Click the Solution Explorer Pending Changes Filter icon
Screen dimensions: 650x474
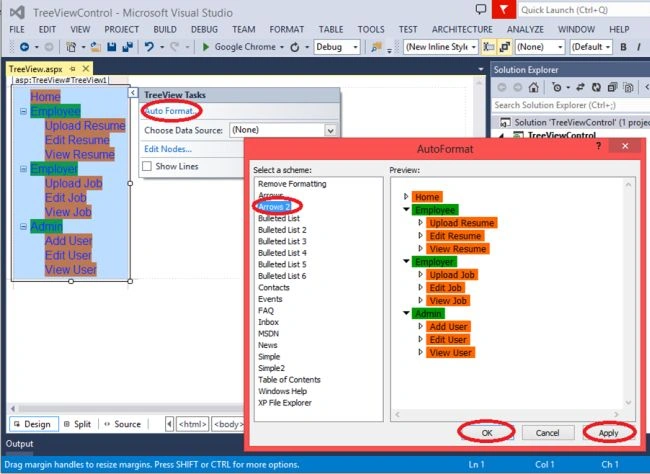(557, 87)
